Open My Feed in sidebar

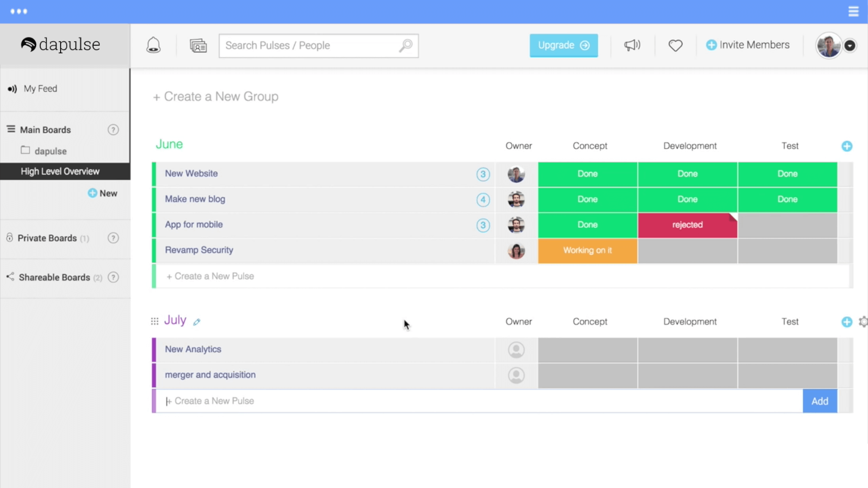pyautogui.click(x=40, y=89)
